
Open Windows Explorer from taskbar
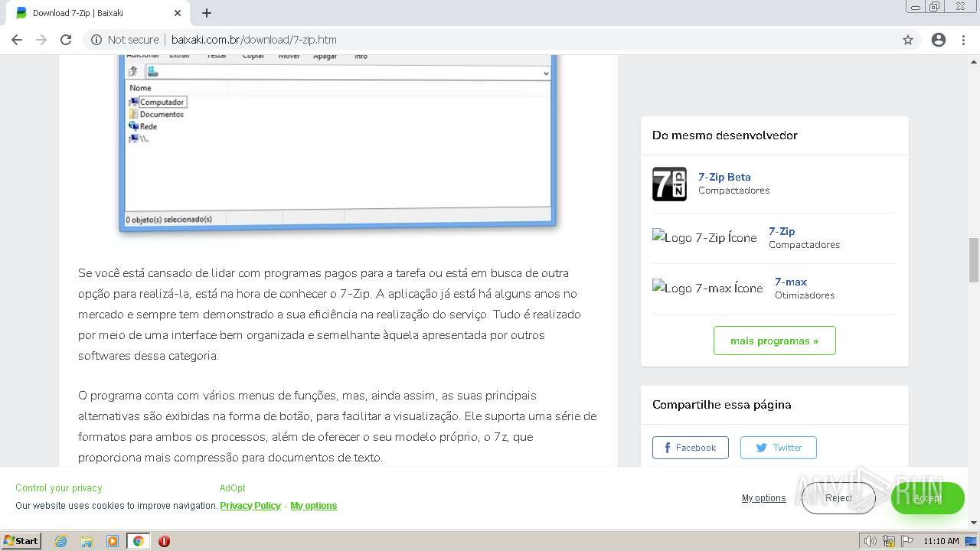[x=87, y=541]
